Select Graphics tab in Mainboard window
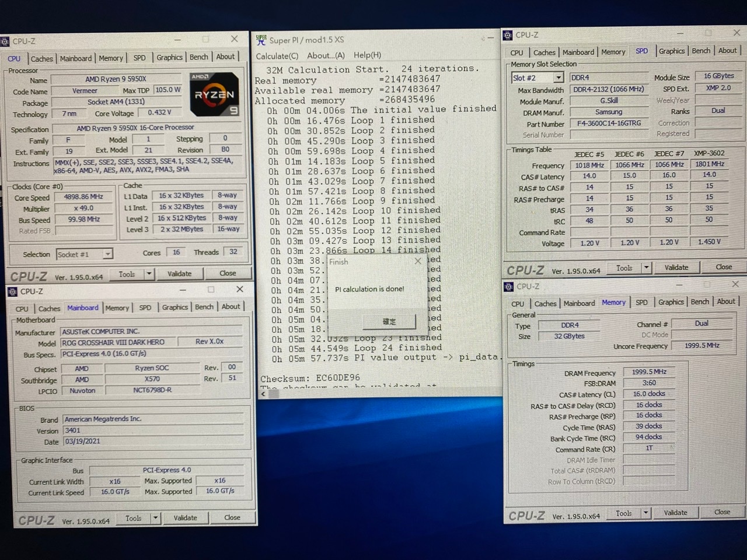Viewport: 747px width, 560px height. pos(174,307)
